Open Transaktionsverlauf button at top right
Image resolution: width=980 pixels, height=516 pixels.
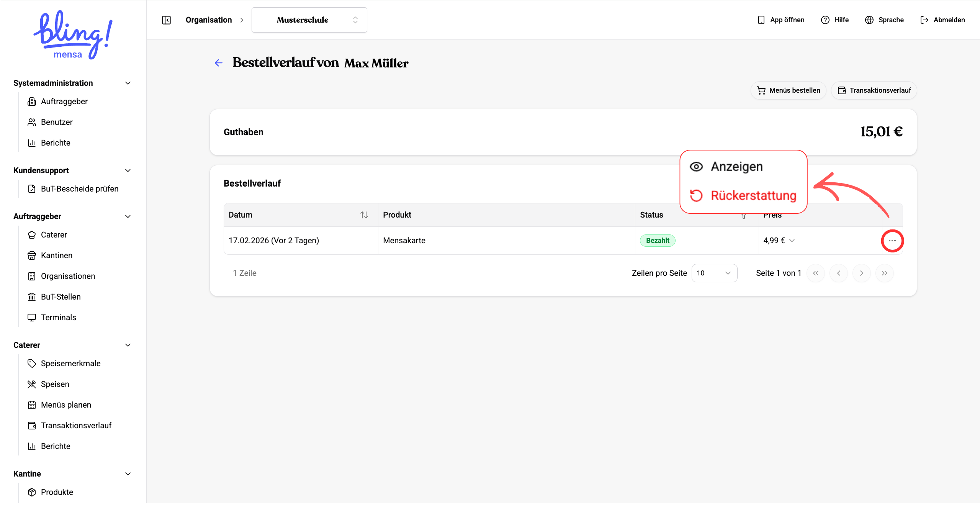(874, 90)
